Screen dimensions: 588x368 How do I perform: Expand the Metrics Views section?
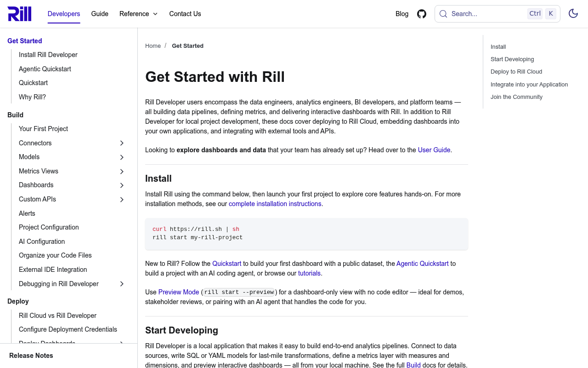coord(122,172)
